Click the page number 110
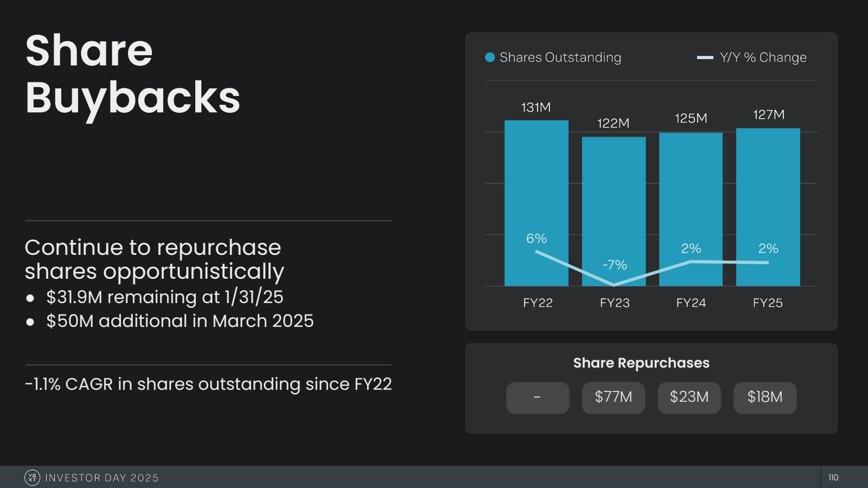Screen dimensions: 868x488 pyautogui.click(x=833, y=478)
